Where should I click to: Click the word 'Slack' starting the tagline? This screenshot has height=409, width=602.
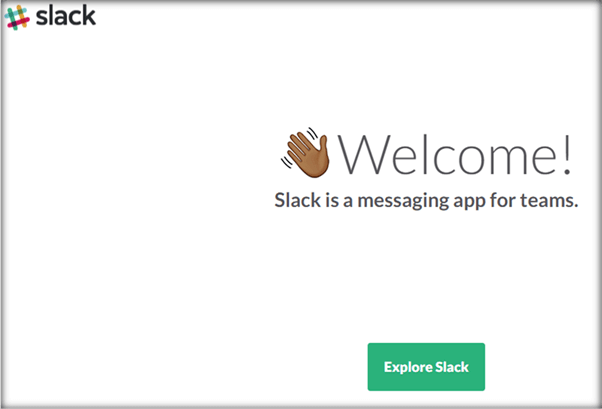(298, 200)
